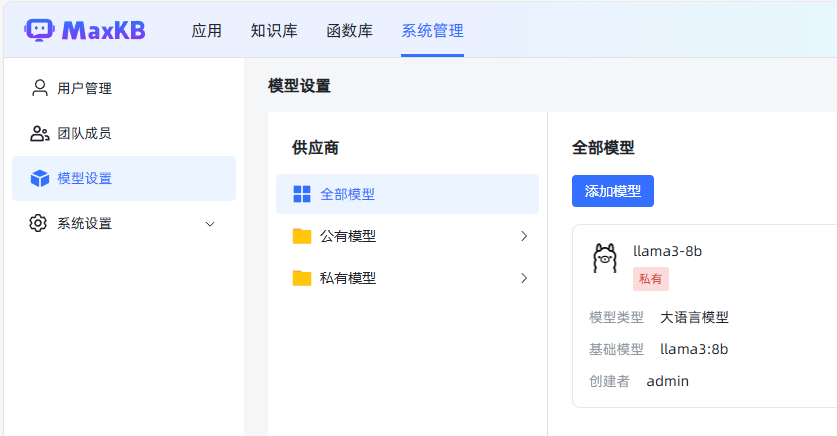This screenshot has height=436, width=837.
Task: Click the MaxKB robot logo icon
Action: pyautogui.click(x=39, y=30)
